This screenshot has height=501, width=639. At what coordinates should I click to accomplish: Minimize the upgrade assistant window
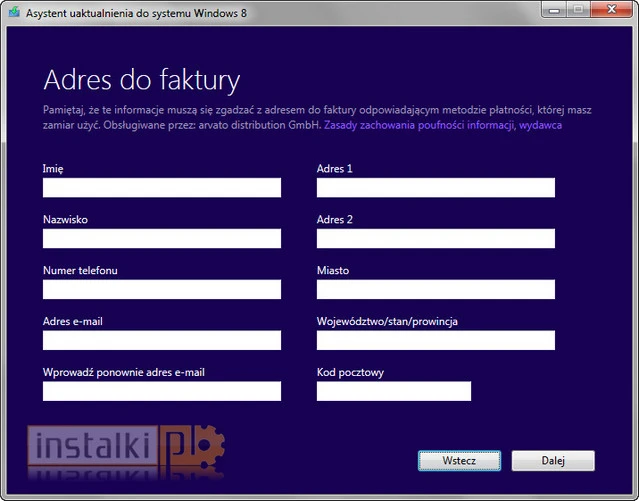point(552,12)
